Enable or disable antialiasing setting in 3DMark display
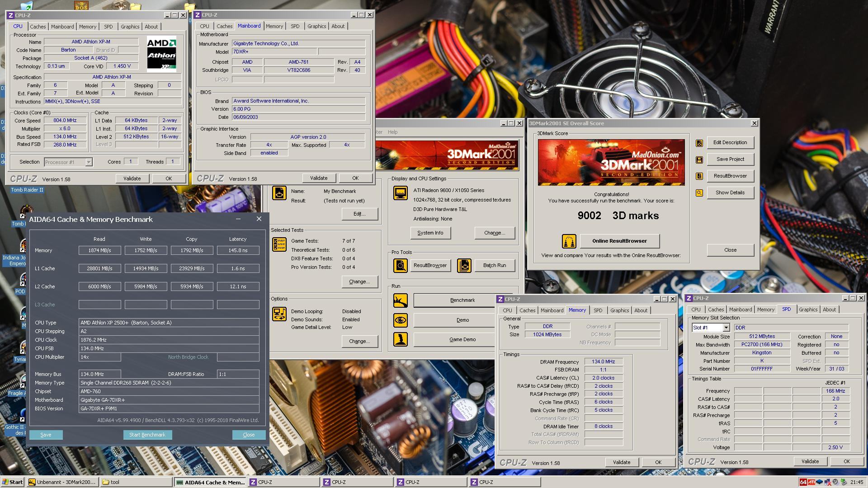The height and width of the screenshot is (488, 868). click(494, 232)
